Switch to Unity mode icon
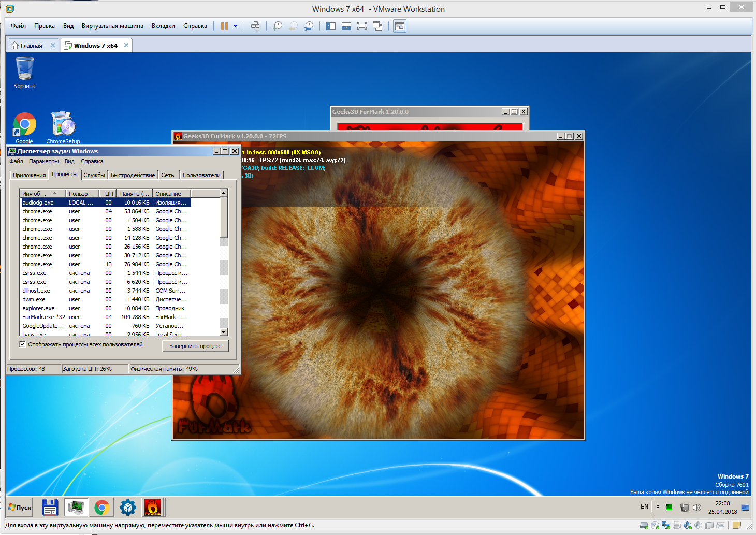 [377, 26]
